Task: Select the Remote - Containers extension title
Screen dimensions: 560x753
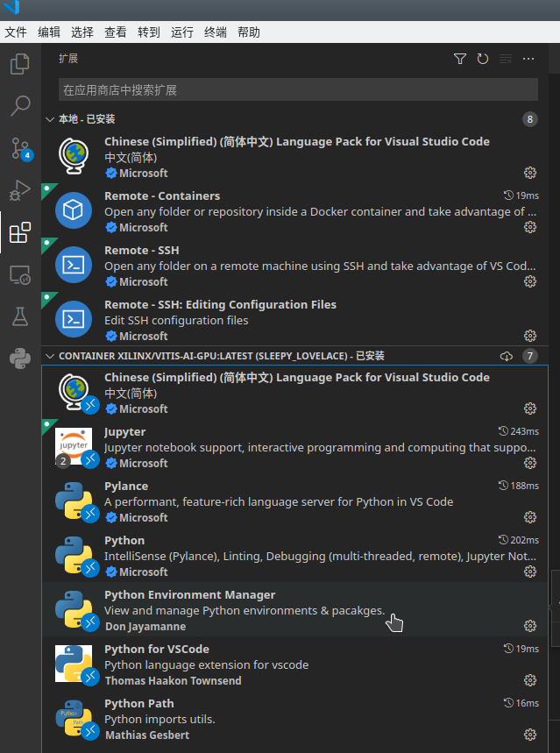Action: point(162,196)
